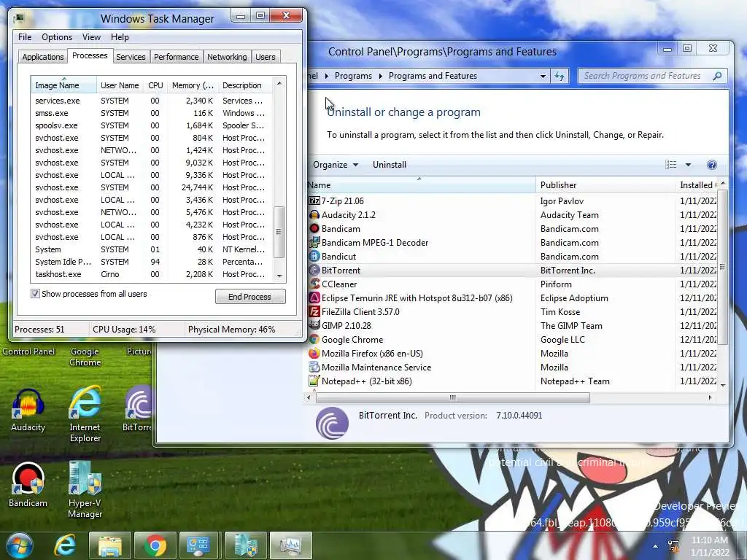747x560 pixels.
Task: Sort processes by Image Name column
Action: point(63,85)
